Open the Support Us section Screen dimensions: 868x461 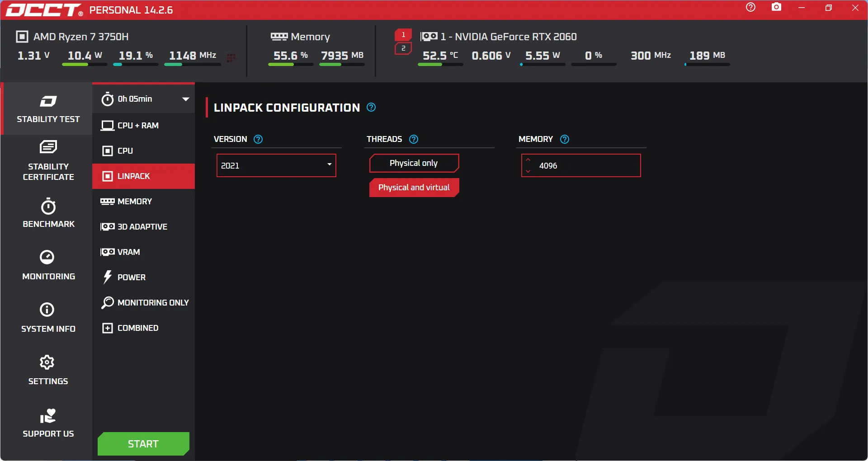click(48, 423)
